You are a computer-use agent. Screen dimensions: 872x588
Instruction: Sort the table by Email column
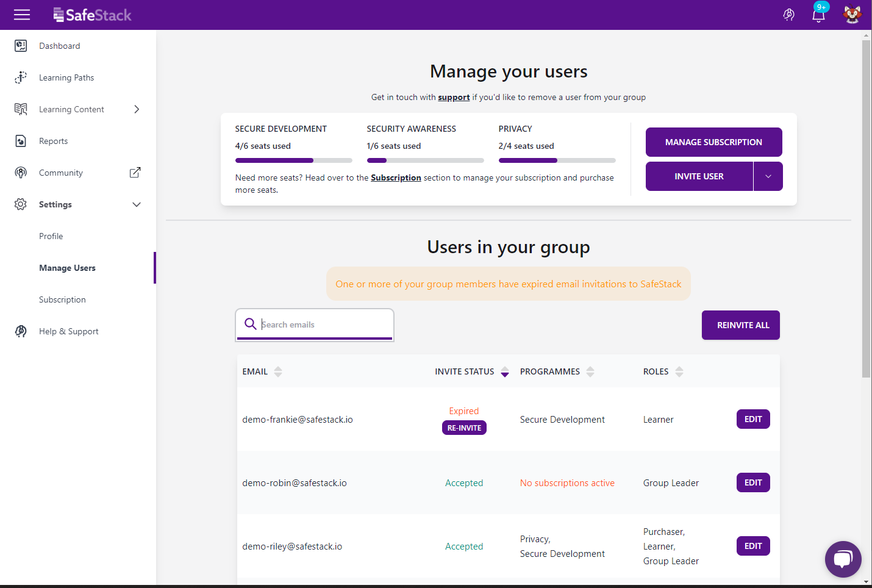tap(278, 371)
